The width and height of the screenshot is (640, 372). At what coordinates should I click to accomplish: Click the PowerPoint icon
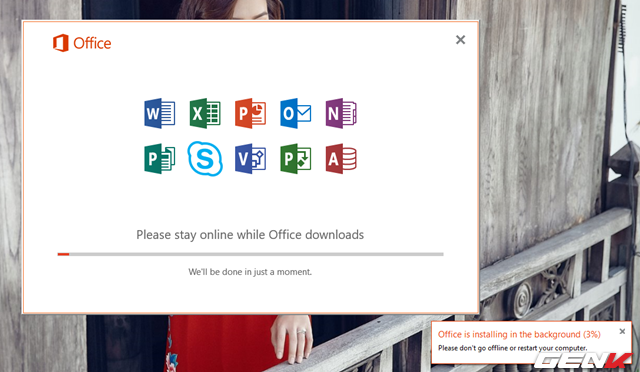click(250, 113)
